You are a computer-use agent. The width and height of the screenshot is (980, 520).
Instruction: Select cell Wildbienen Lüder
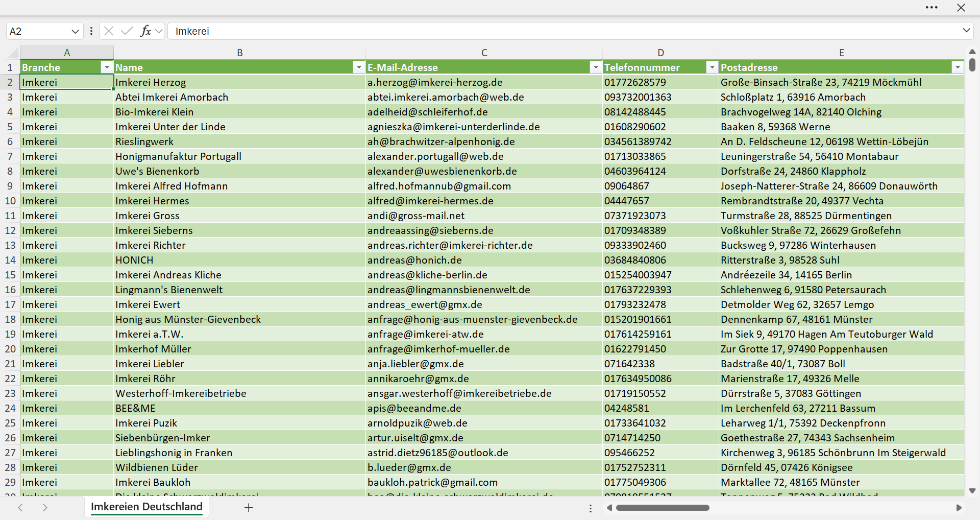[239, 467]
